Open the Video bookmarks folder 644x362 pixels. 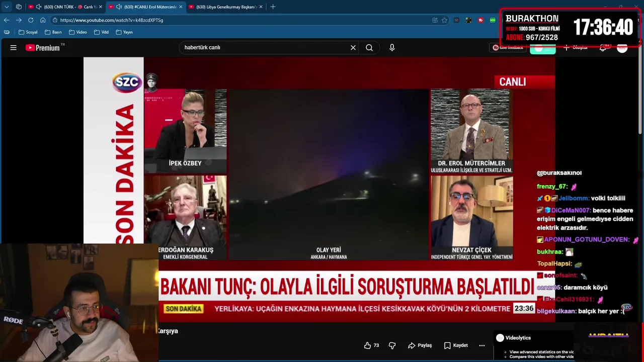(78, 32)
